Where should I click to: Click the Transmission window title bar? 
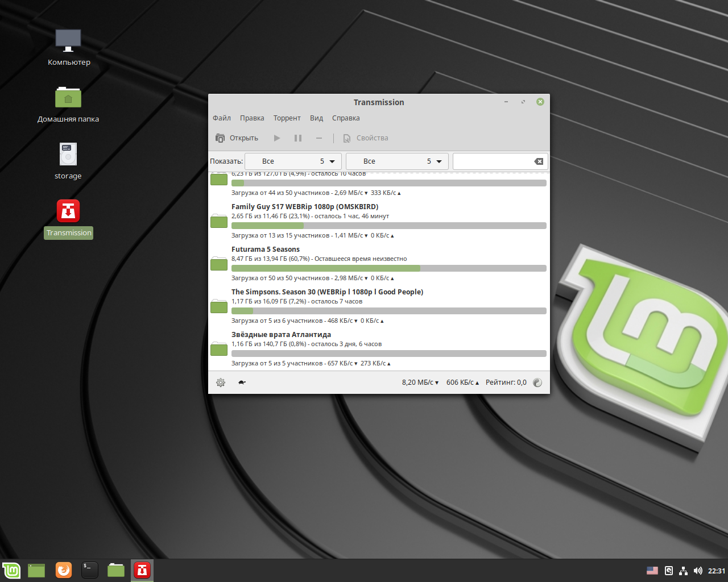point(379,102)
